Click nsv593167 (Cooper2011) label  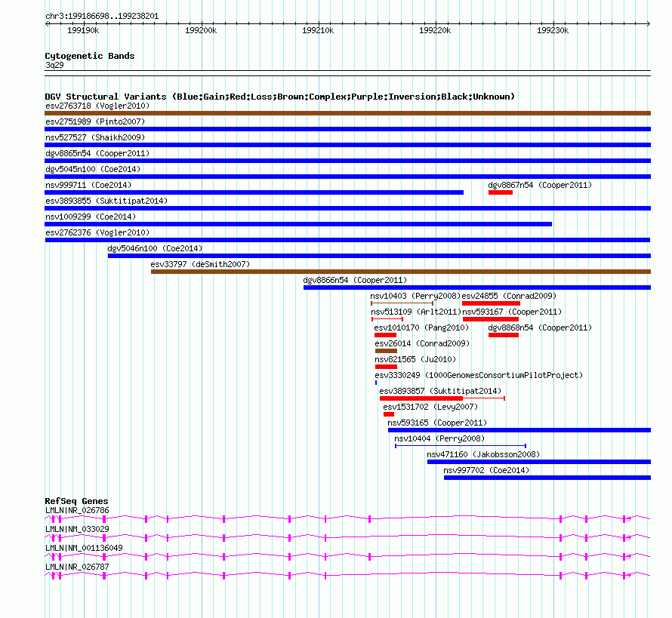512,312
